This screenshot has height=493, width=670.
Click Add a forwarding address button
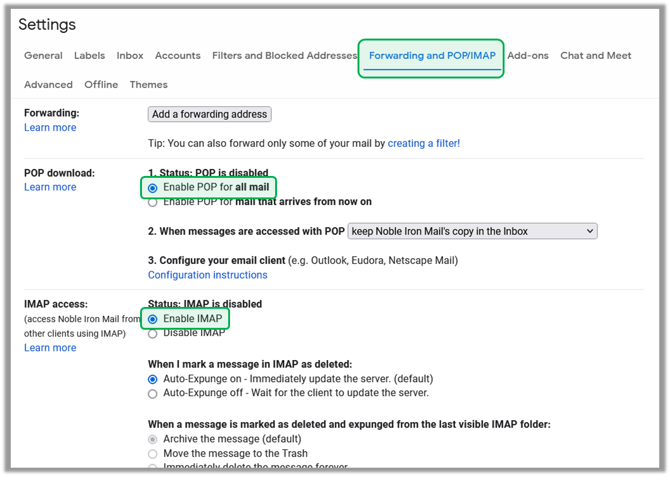[210, 115]
